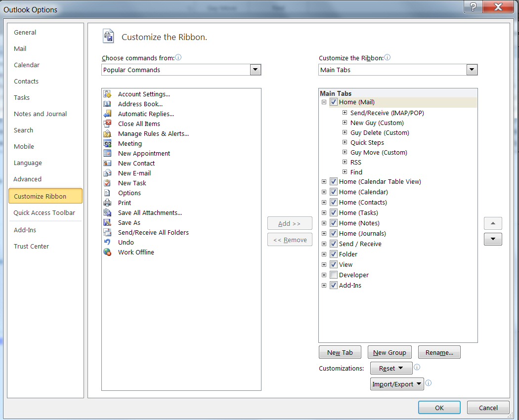Uncheck the Home (Mail) tab checkbox
Screen dimensions: 519x420
[x=333, y=102]
